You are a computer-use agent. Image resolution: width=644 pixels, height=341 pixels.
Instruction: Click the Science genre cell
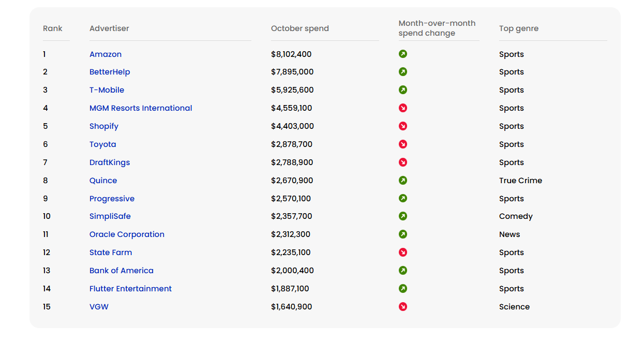514,307
